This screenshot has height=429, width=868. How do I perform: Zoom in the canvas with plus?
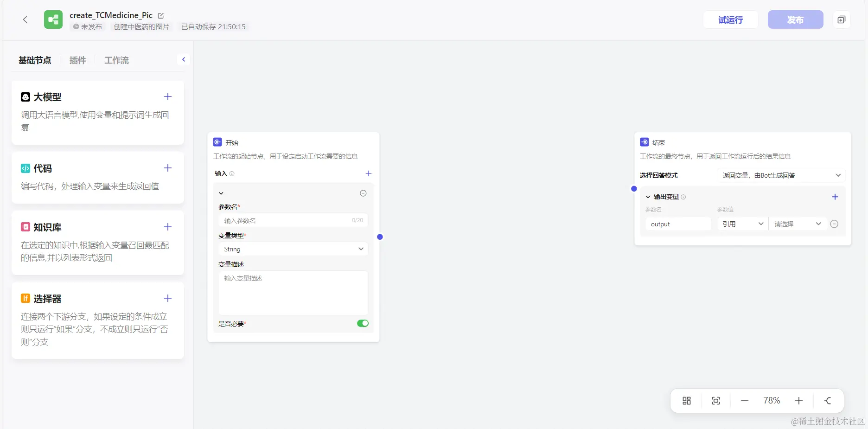[799, 401]
